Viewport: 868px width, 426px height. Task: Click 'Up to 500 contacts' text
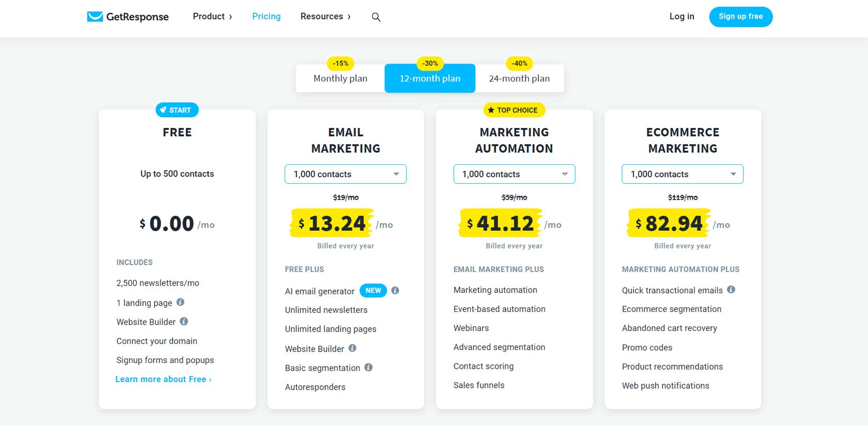coord(177,173)
